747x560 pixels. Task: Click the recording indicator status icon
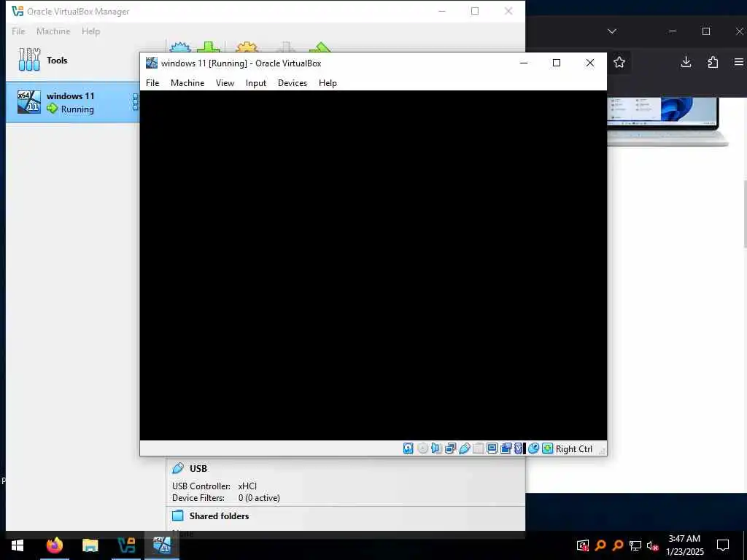(x=506, y=448)
